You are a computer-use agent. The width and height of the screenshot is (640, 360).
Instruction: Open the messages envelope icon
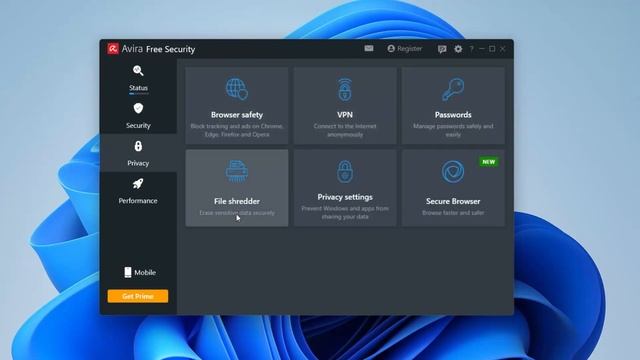(x=369, y=49)
